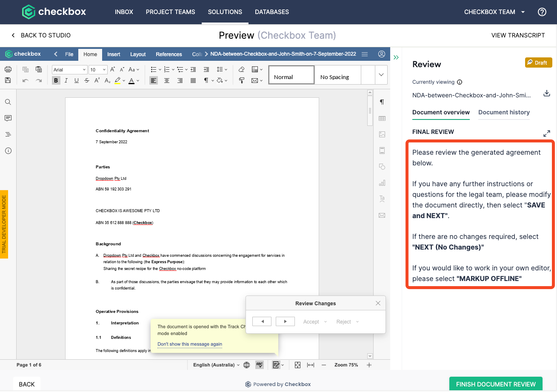Open the font size dropdown
The width and height of the screenshot is (557, 392).
98,70
